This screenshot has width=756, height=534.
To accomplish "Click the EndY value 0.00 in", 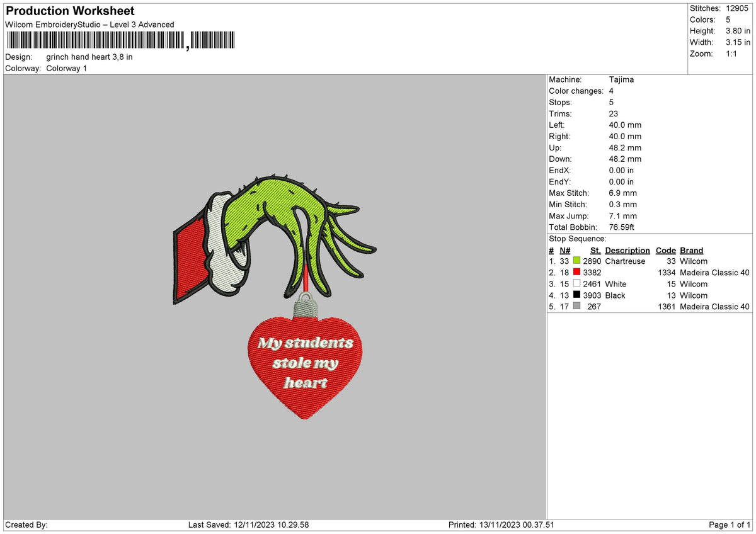I will [x=621, y=182].
